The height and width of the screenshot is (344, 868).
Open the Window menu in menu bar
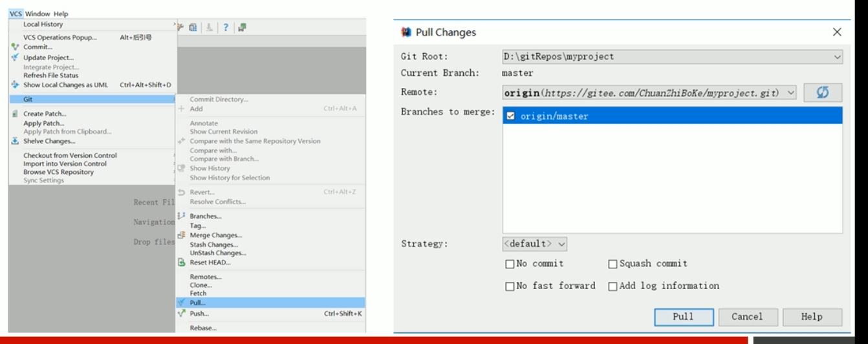[38, 14]
